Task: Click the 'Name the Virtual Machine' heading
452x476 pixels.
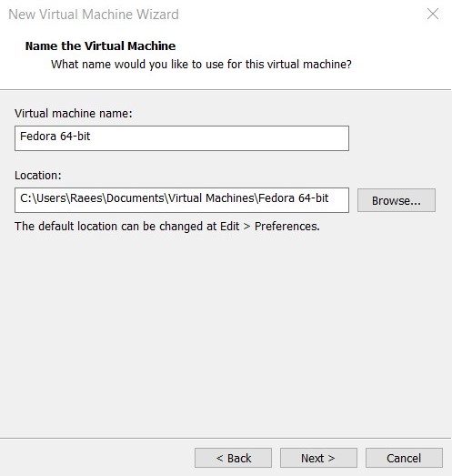Action: (x=100, y=46)
